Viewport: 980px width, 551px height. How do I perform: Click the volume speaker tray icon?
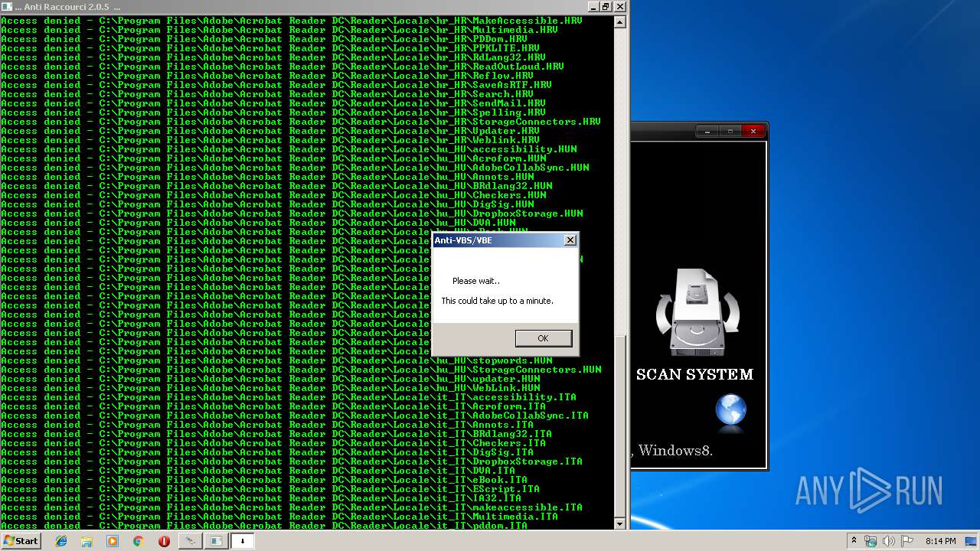pyautogui.click(x=889, y=541)
